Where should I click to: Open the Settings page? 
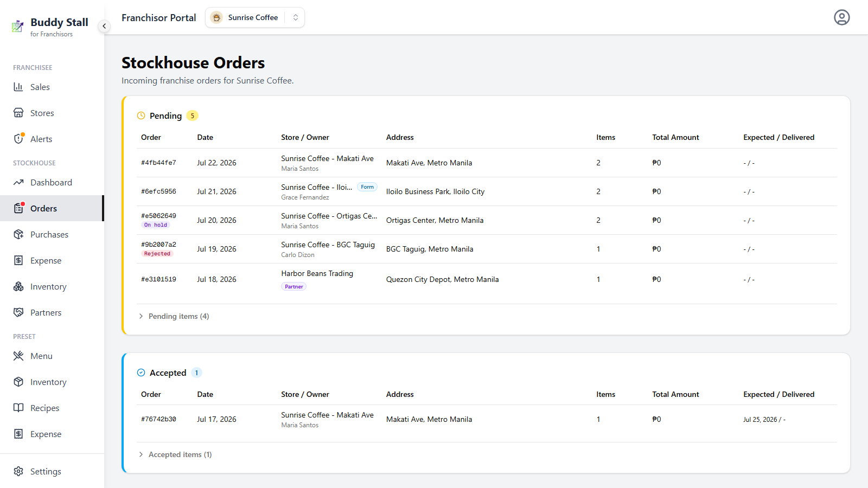click(52, 471)
